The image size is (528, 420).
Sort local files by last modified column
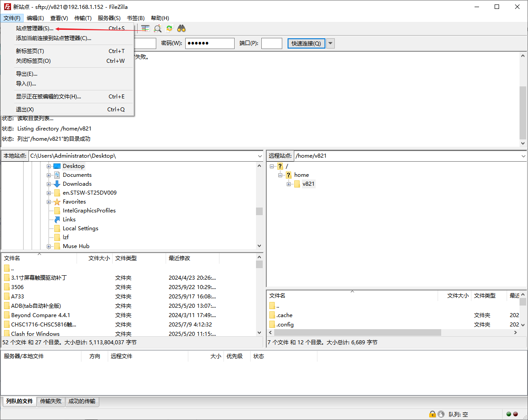pyautogui.click(x=193, y=258)
